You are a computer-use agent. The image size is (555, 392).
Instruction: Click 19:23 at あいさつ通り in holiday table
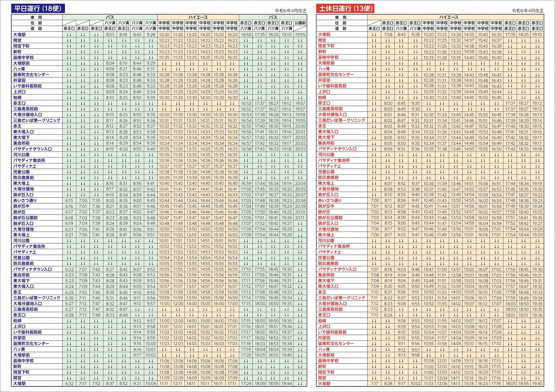[x=537, y=200]
